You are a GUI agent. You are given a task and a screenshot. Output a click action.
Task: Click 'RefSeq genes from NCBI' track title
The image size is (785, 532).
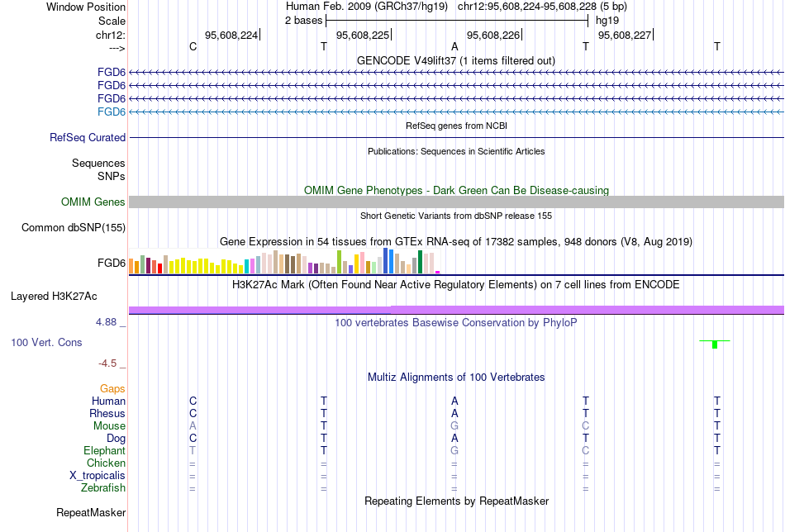click(456, 126)
